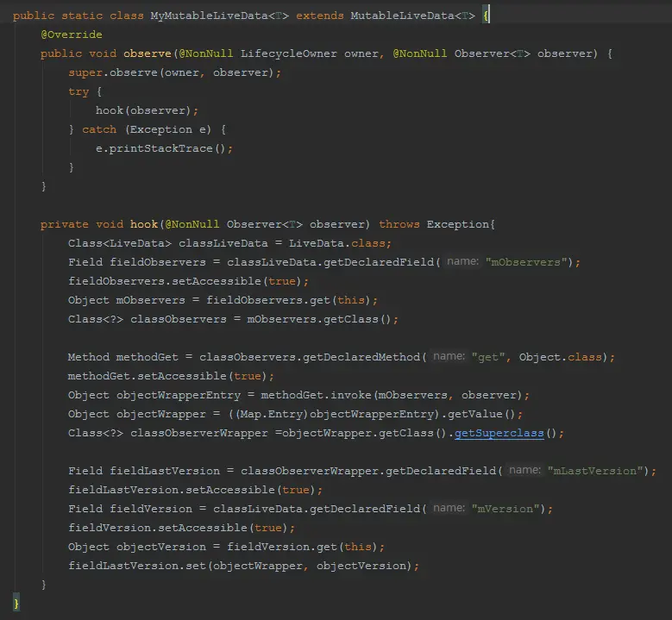Screen dimensions: 672x620
Task: Click the "mLastVersion" string literal
Action: 596,471
